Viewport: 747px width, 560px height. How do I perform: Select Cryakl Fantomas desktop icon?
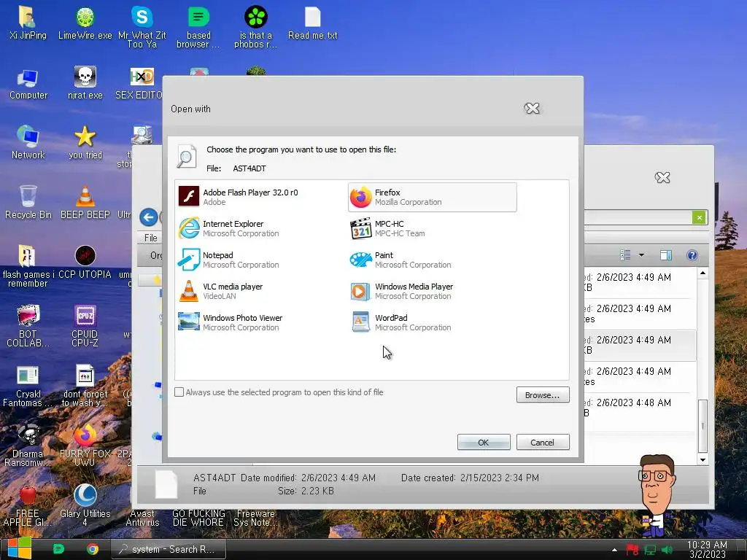click(x=28, y=386)
